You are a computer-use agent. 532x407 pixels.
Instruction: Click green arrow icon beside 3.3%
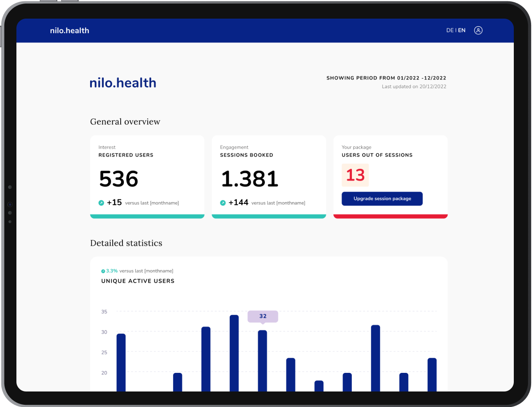click(x=103, y=271)
